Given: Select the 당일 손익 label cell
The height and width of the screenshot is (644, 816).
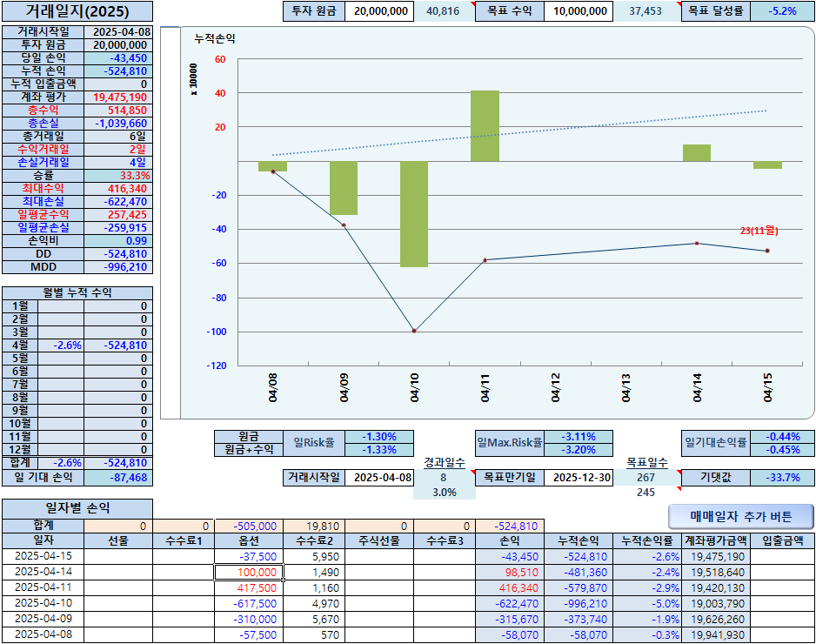Looking at the screenshot, I should pos(43,57).
